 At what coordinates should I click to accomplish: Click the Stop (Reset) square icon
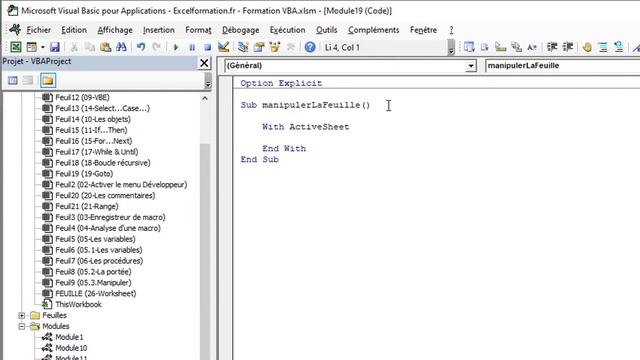point(207,47)
